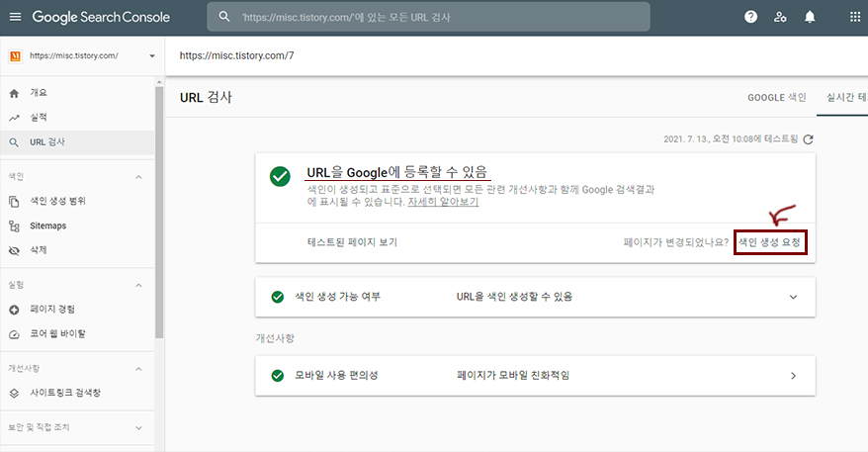The width and height of the screenshot is (868, 452).
Task: Follow the 자세히 알아보기 link
Action: [x=443, y=202]
